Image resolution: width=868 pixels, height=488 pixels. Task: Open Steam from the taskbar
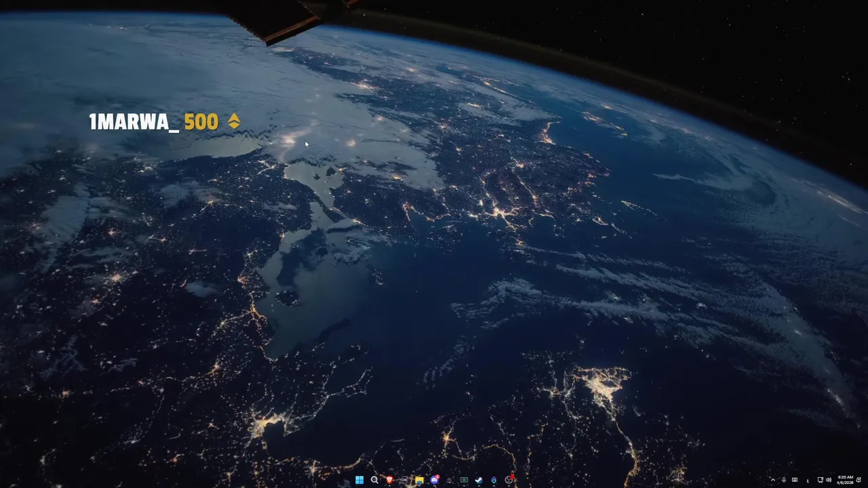coord(479,480)
